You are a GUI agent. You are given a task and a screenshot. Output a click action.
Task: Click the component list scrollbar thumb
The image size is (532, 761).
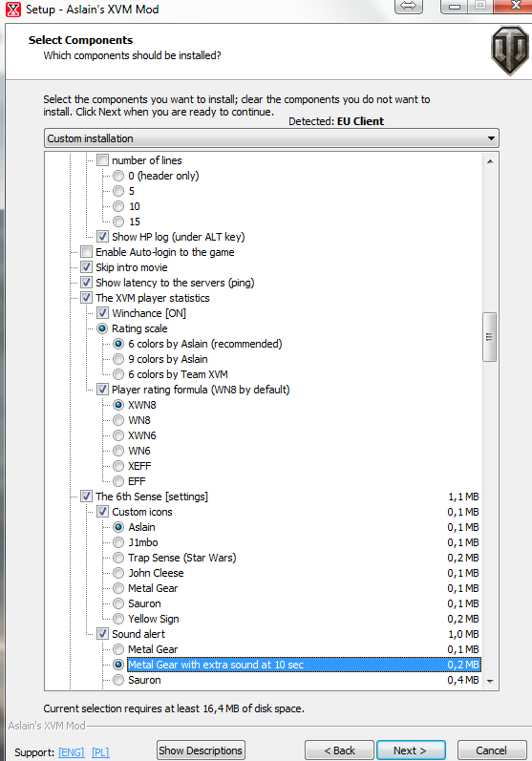[489, 337]
